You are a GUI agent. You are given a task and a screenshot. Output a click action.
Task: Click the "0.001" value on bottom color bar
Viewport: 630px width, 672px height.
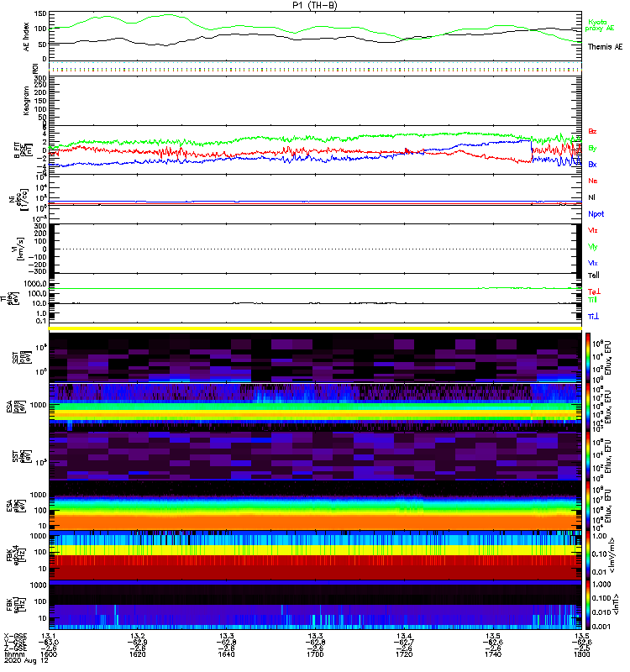601,627
